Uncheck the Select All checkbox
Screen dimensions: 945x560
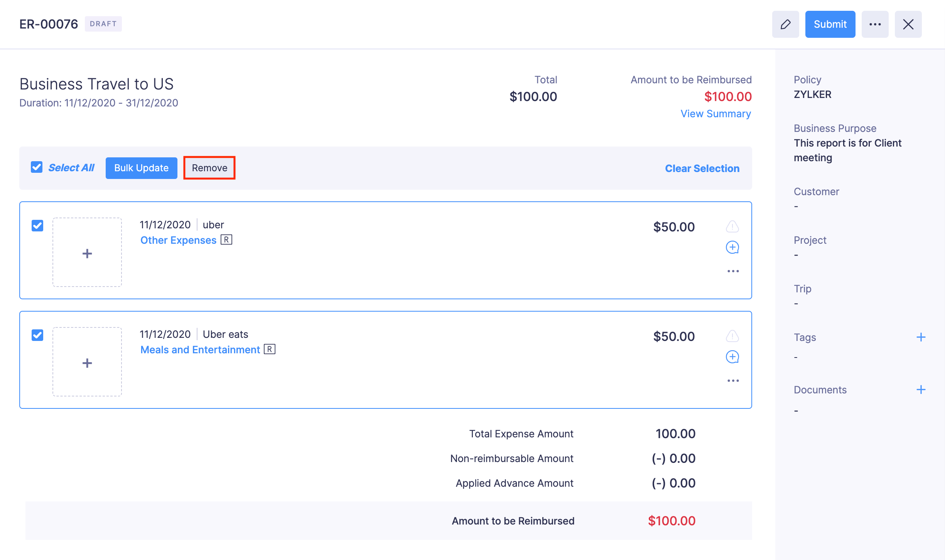point(37,167)
